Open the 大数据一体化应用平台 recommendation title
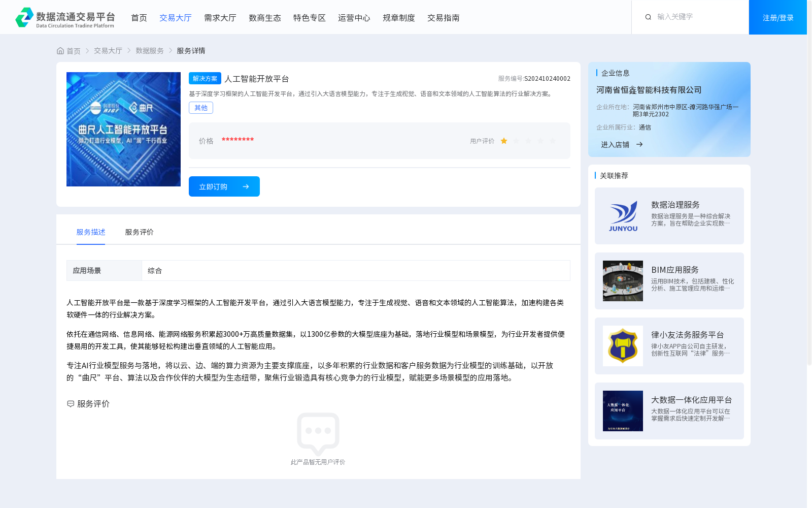The width and height of the screenshot is (812, 508). pos(692,400)
